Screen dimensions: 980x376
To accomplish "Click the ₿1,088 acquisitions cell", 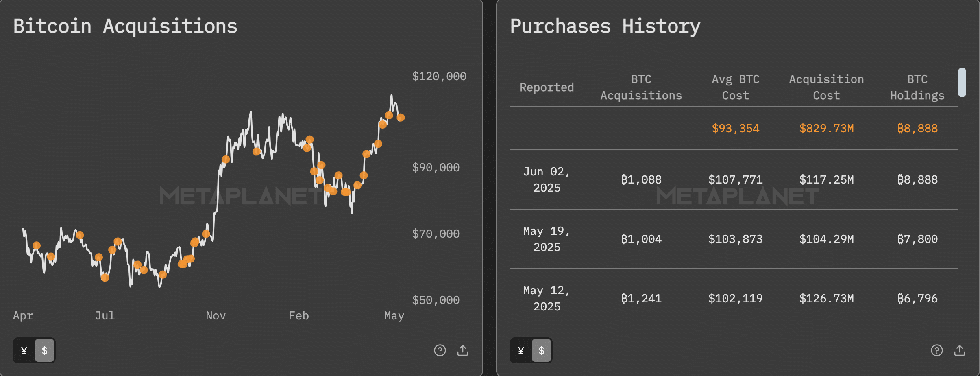I will (x=641, y=179).
